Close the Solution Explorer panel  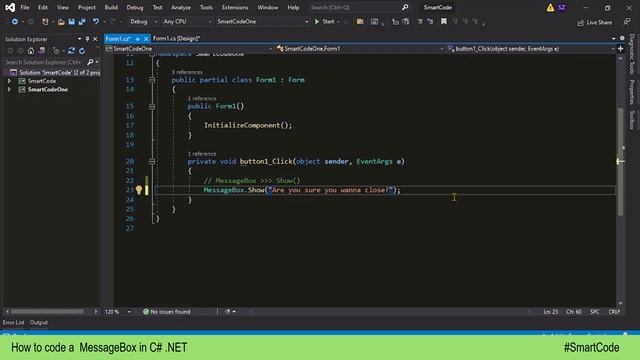pyautogui.click(x=95, y=39)
